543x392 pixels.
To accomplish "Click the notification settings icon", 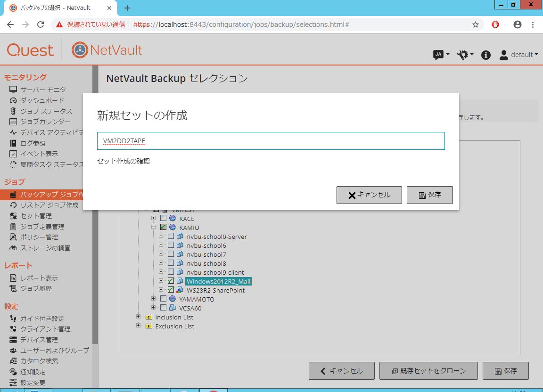I will pyautogui.click(x=13, y=372).
